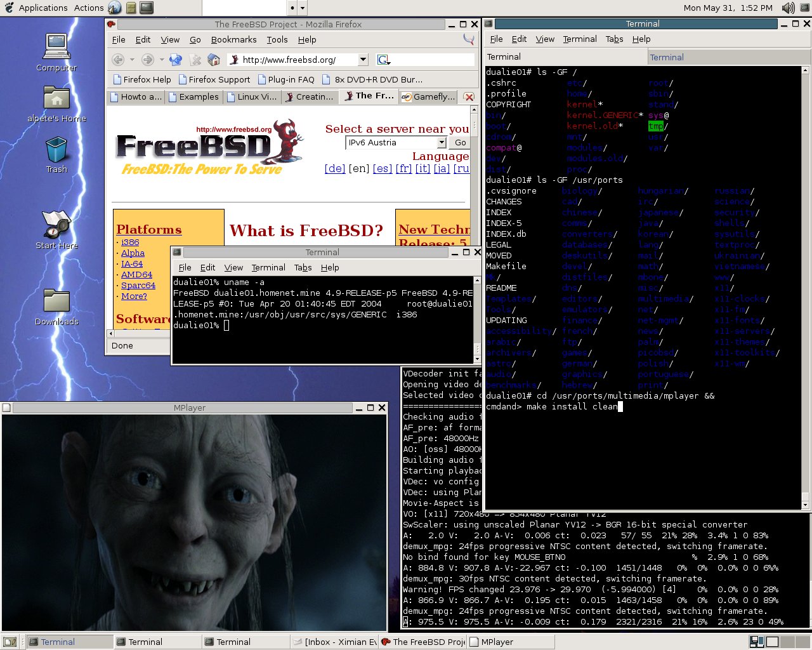The image size is (812, 650).
Task: Open the file cabinet launcher in top panel
Action: 131,8
